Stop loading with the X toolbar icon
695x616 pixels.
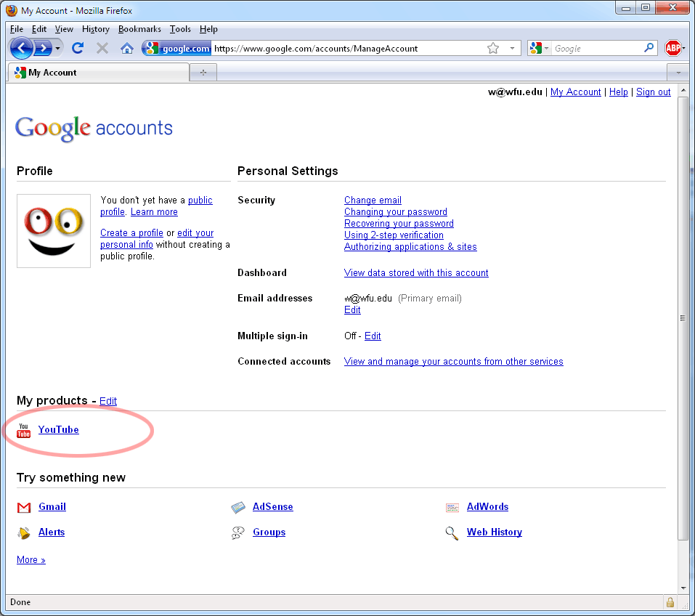click(x=102, y=48)
